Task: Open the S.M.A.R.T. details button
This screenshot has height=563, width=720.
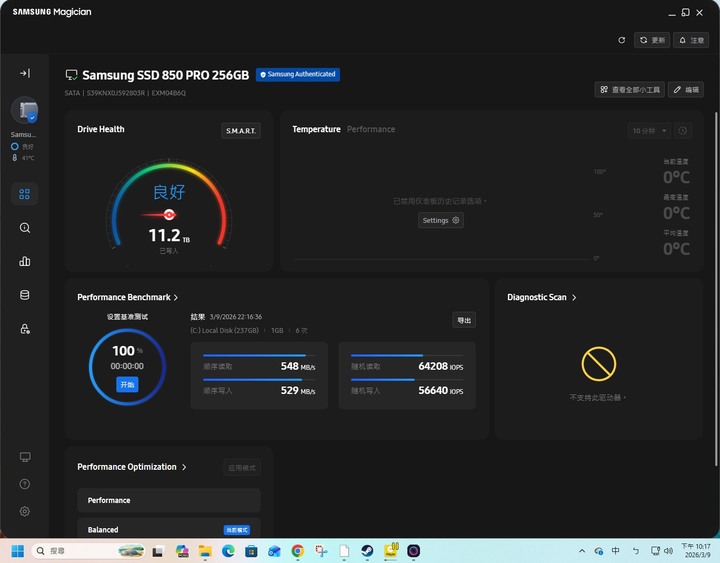Action: [240, 131]
